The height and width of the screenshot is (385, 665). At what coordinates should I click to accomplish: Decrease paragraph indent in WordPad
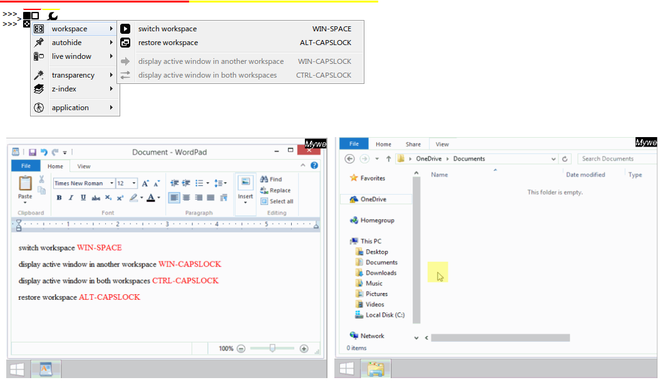coord(174,183)
